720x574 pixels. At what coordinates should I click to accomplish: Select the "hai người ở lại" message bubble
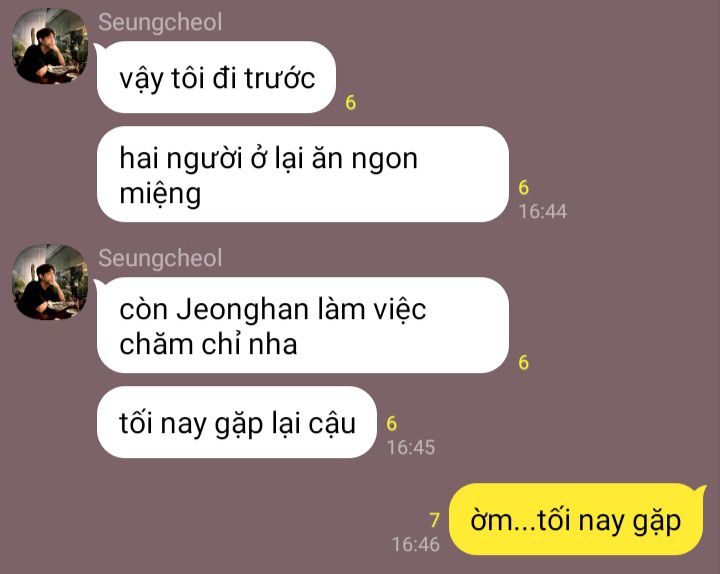coord(303,174)
